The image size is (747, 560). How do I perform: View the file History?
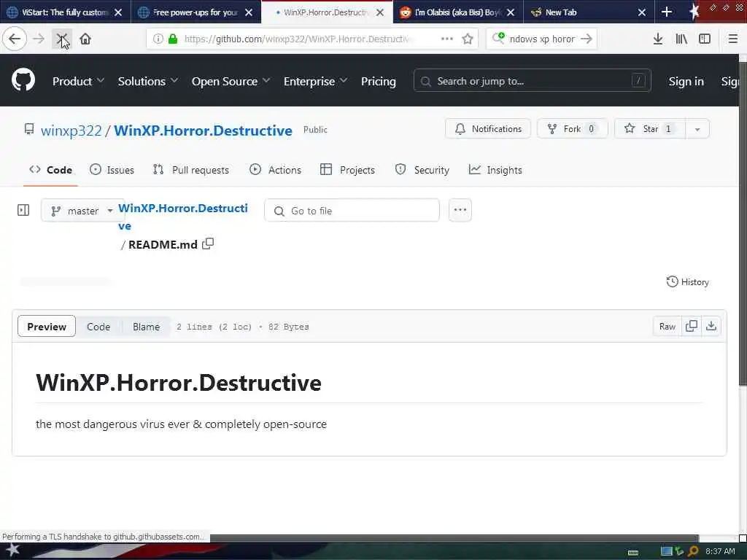tap(687, 282)
